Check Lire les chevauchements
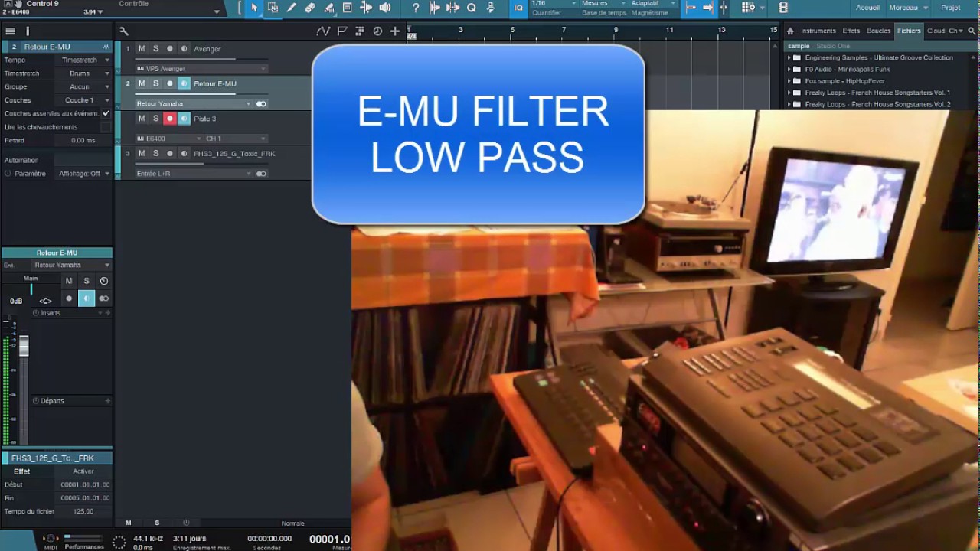Screen dimensions: 980x551 click(x=106, y=127)
